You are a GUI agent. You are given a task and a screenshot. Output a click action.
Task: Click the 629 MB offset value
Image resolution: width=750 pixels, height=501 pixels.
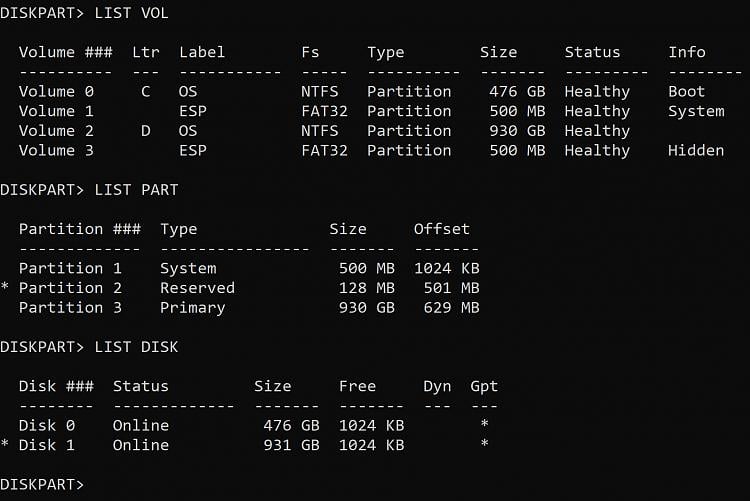446,308
